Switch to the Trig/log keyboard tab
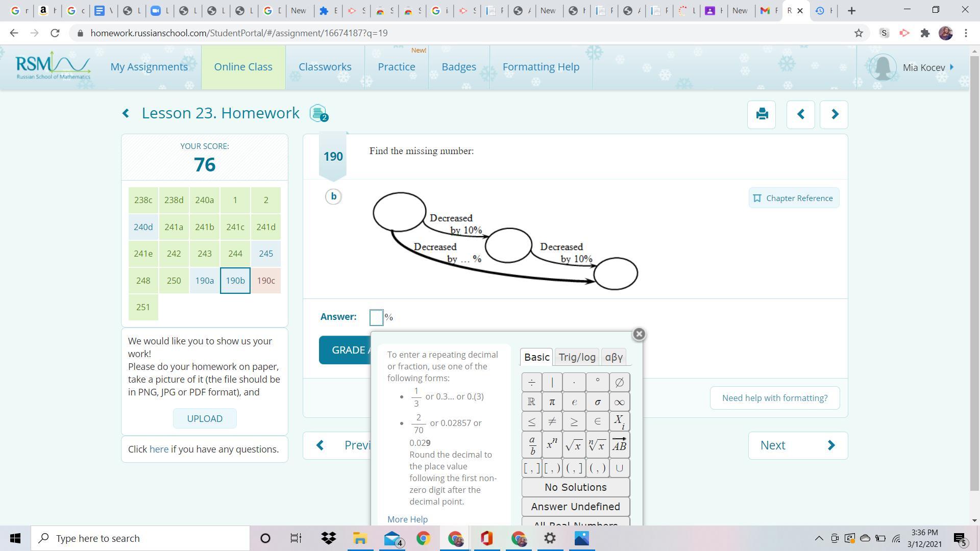980x551 pixels. coord(577,357)
